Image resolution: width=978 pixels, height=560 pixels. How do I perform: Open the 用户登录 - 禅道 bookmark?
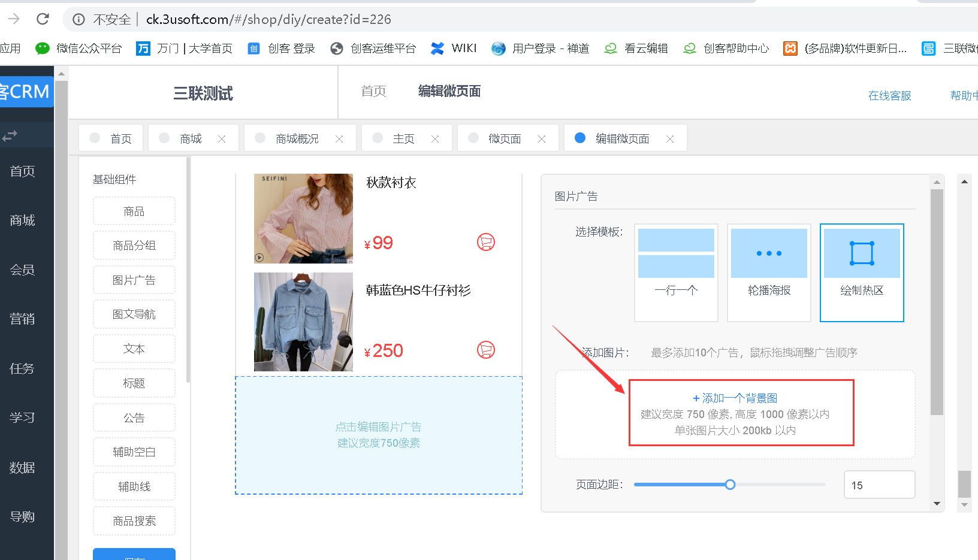click(540, 49)
